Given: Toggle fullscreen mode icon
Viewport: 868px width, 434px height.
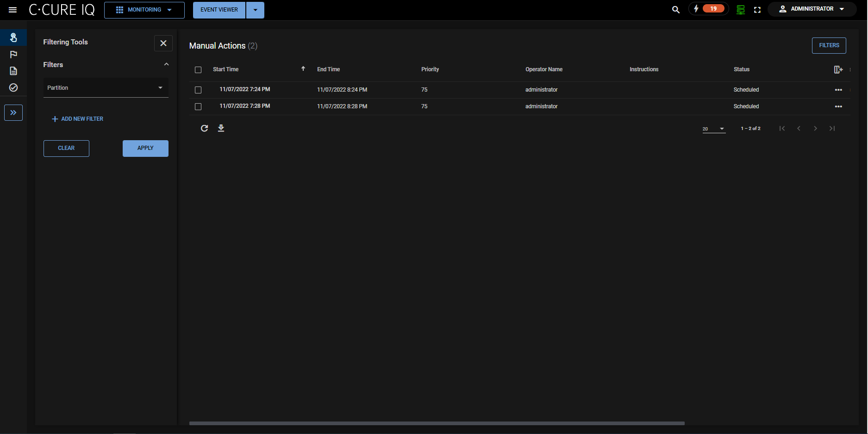Looking at the screenshot, I should pyautogui.click(x=757, y=10).
